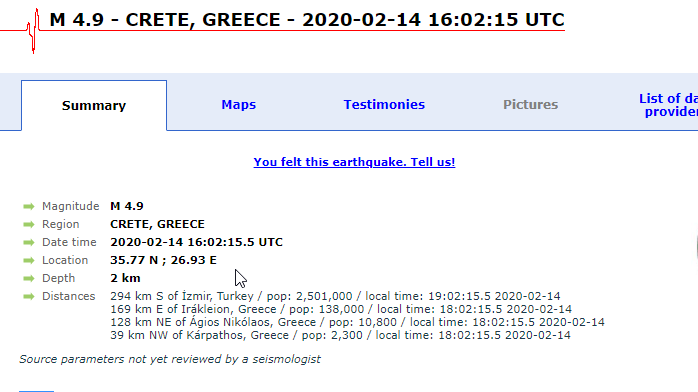Click the 2 km depth value

126,278
